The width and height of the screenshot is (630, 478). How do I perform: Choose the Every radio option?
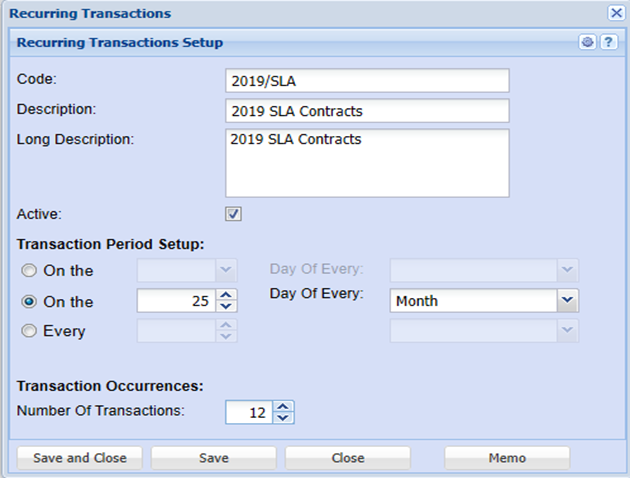(x=28, y=331)
